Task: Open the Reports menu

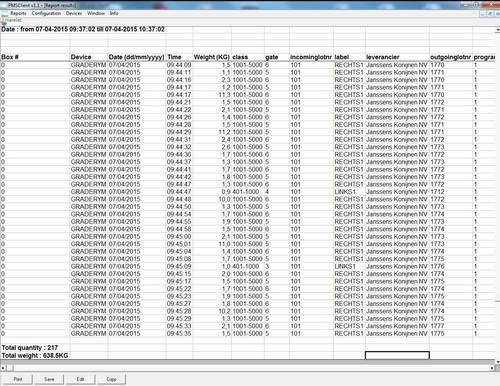Action: coord(18,13)
